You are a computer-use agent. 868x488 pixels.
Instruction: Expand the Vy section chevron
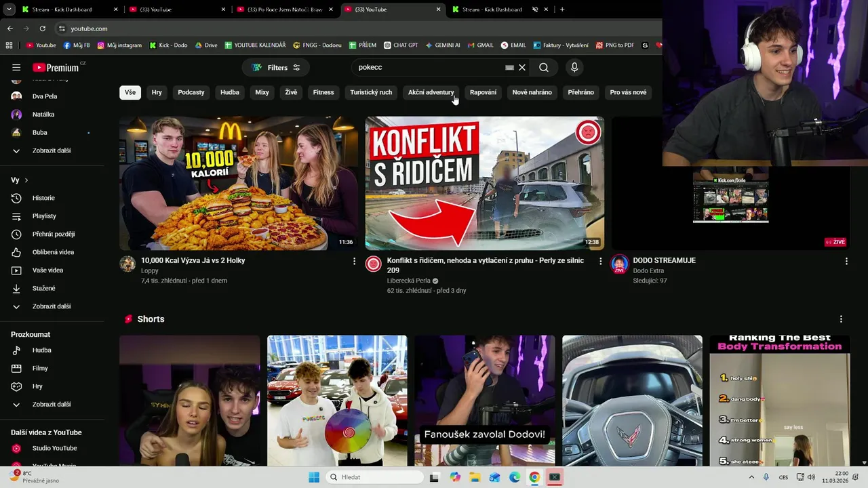26,180
